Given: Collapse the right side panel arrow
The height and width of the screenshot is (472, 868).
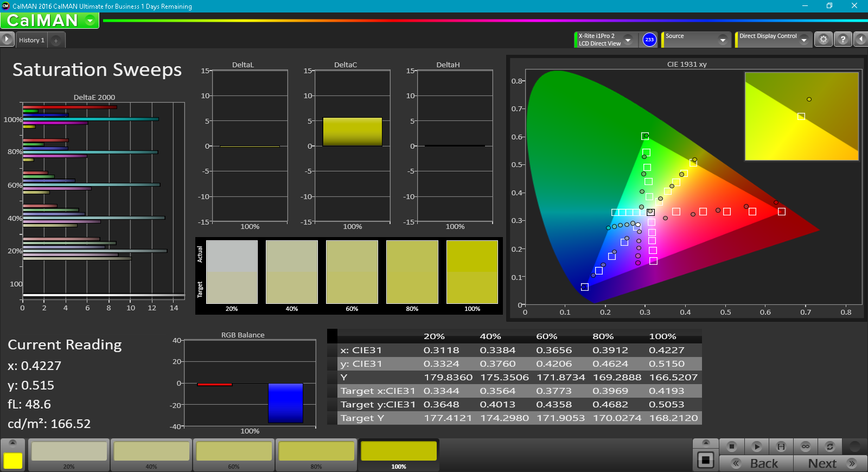Looking at the screenshot, I should 860,40.
